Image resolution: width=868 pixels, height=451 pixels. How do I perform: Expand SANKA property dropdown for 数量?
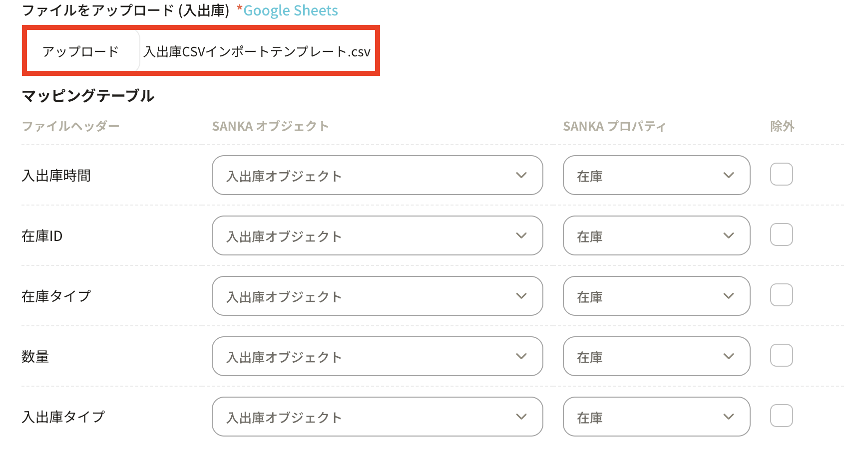(x=656, y=356)
